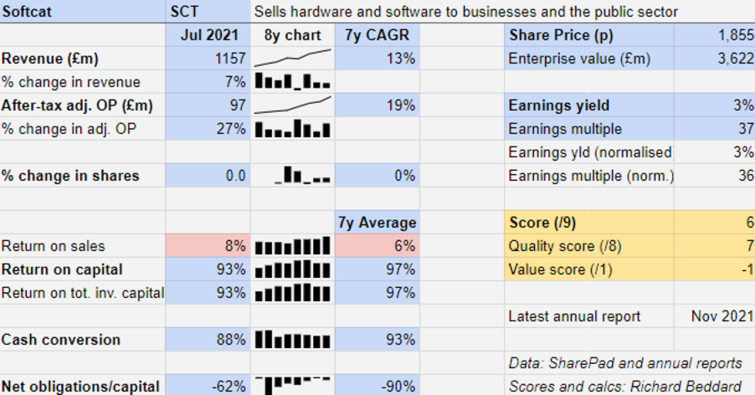Select the After-tax adj. OP sparkline

click(x=293, y=105)
